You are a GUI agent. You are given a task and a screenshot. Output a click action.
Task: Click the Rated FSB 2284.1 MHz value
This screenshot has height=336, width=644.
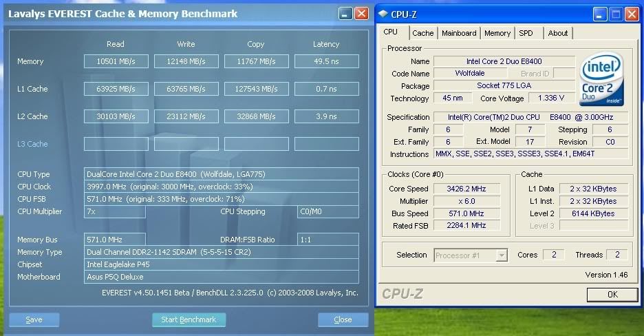tap(466, 225)
